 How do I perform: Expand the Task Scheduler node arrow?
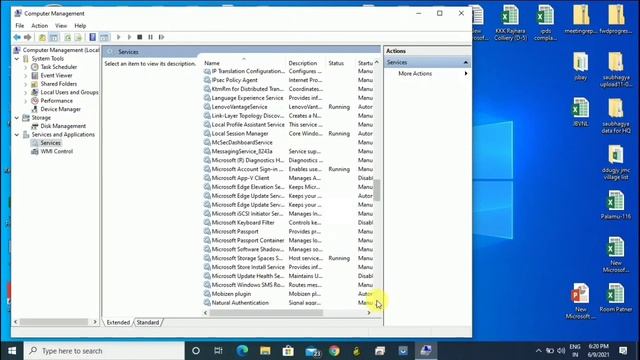click(25, 67)
